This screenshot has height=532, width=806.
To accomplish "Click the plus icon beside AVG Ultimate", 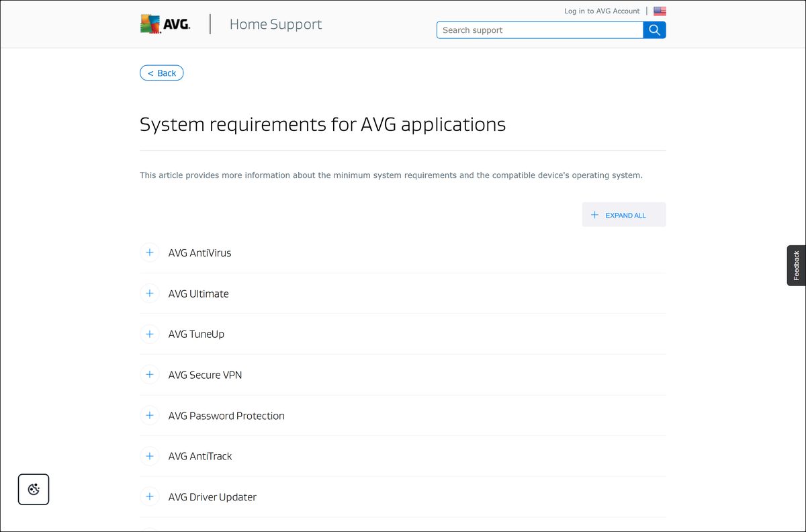I will pos(150,294).
